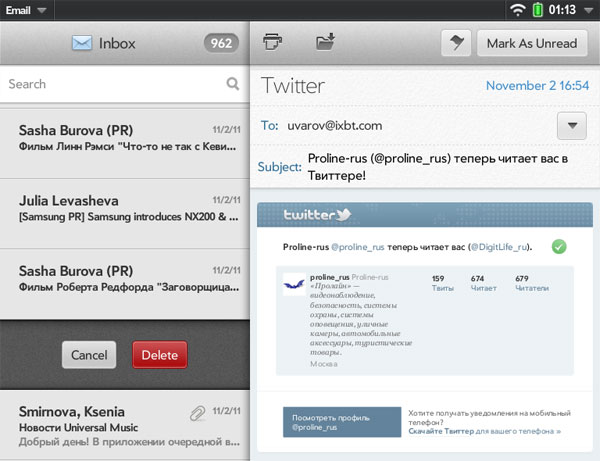Click the green checkmark icon
The width and height of the screenshot is (600, 461).
click(x=559, y=247)
